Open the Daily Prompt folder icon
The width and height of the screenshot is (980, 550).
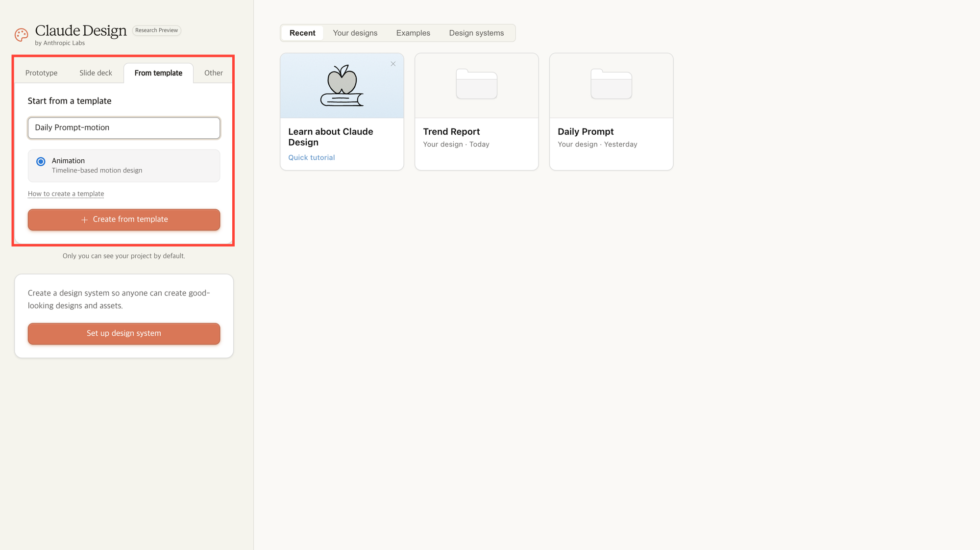click(x=611, y=84)
